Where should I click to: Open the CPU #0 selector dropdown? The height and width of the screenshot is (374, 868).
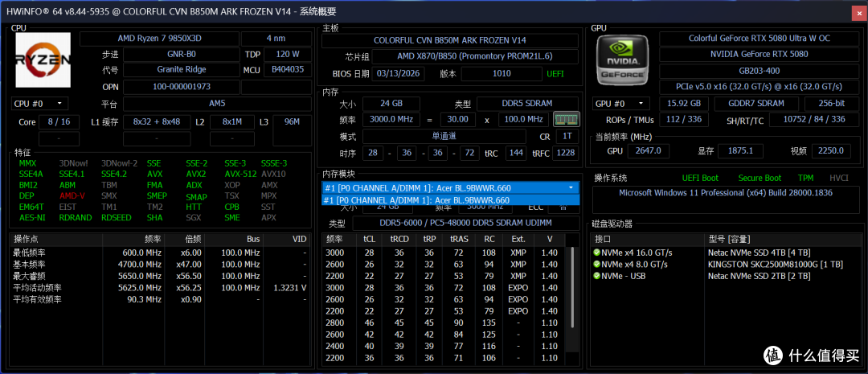(x=40, y=104)
